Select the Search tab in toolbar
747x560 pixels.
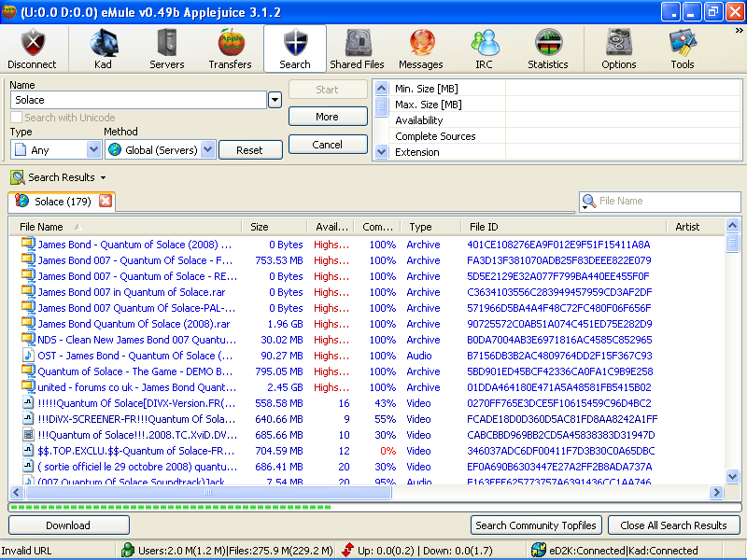point(295,49)
